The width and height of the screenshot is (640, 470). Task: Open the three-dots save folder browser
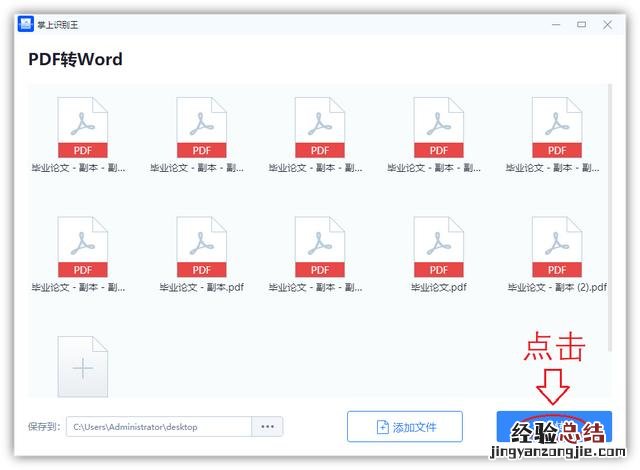pos(267,427)
